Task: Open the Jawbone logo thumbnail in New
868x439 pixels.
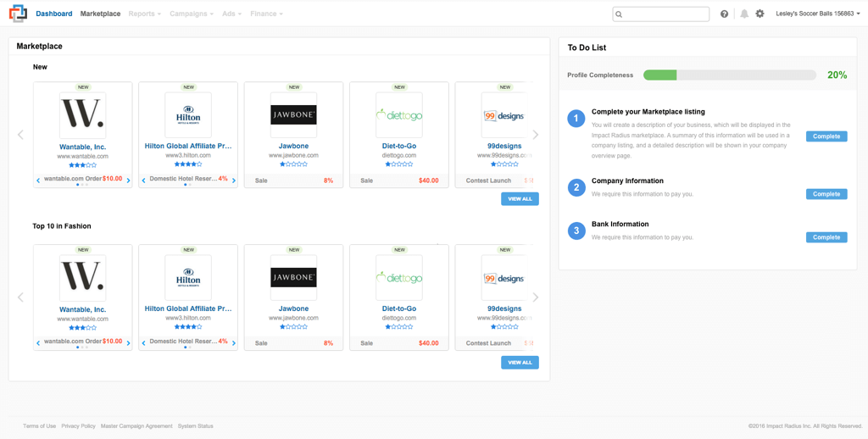Action: tap(293, 115)
